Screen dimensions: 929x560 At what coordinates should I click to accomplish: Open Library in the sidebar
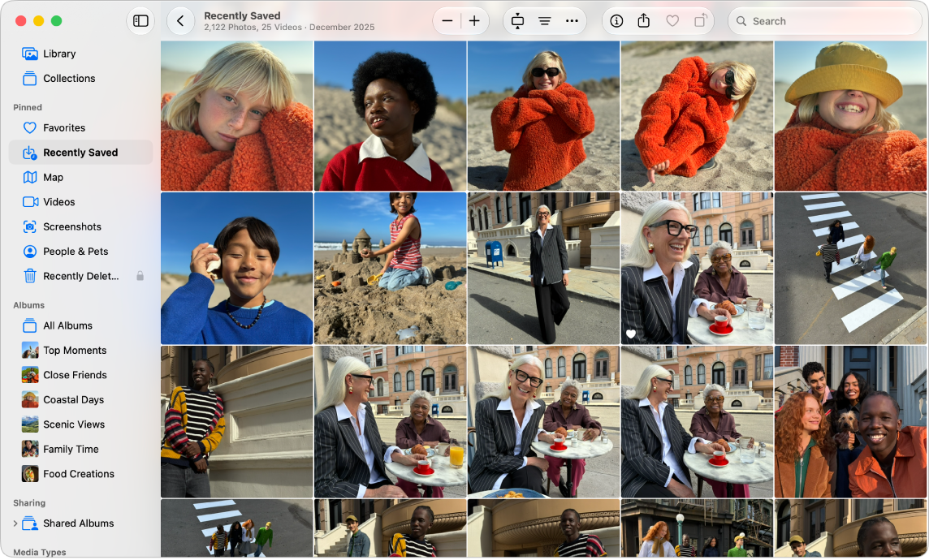click(x=80, y=54)
